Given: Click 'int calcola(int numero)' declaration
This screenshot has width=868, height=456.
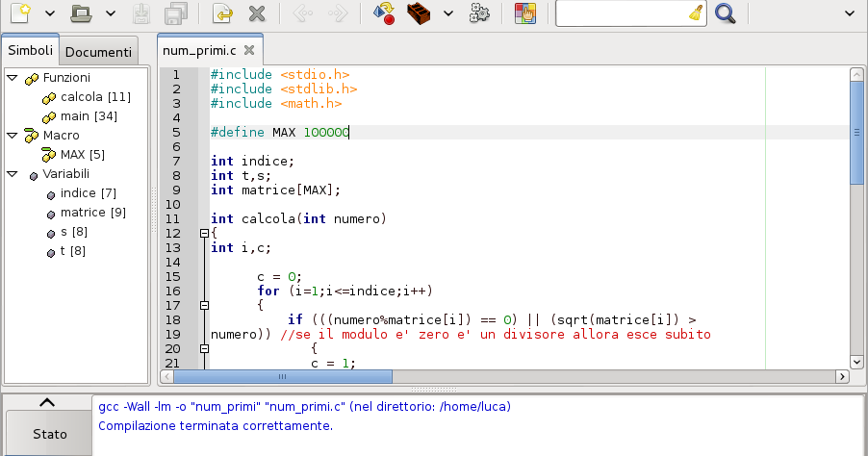Looking at the screenshot, I should 298,219.
